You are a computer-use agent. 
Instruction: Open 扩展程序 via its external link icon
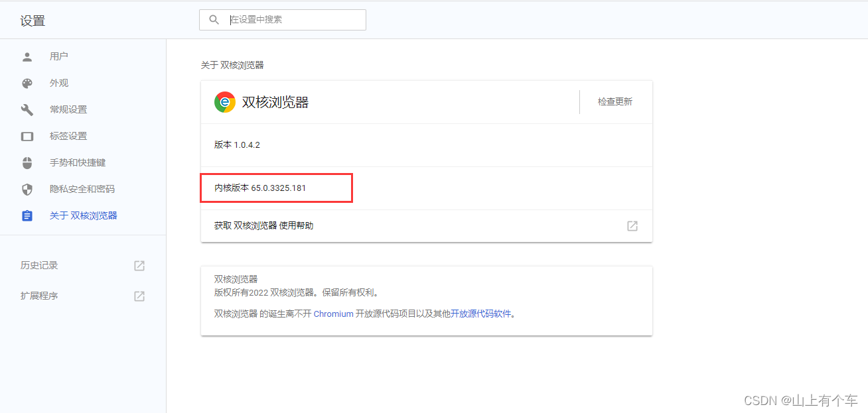coord(139,296)
